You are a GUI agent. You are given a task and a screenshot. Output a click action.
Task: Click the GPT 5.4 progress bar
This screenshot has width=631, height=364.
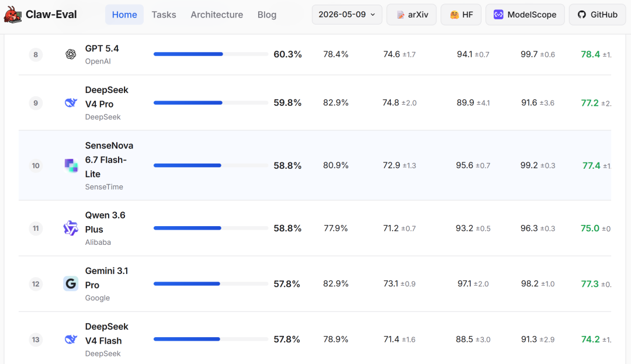tap(211, 54)
